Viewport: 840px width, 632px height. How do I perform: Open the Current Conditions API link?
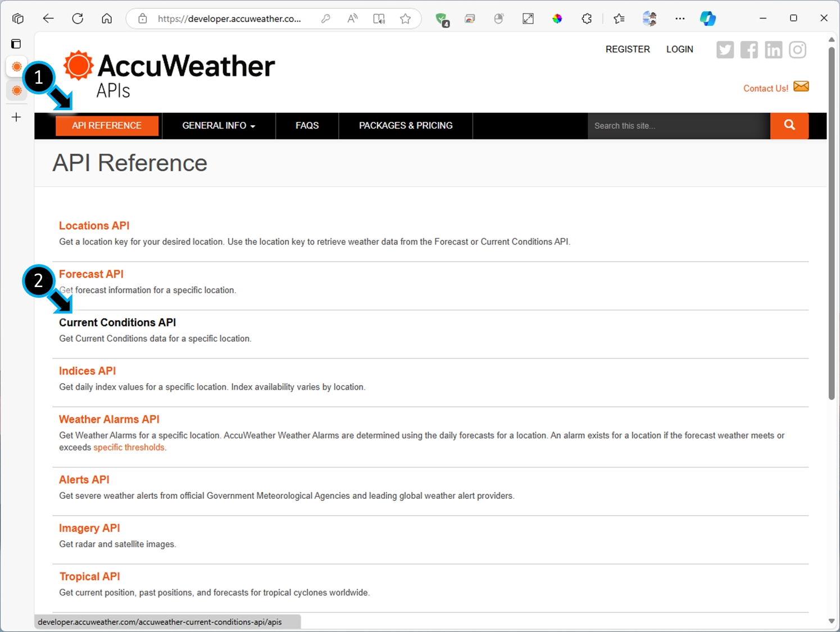(117, 322)
